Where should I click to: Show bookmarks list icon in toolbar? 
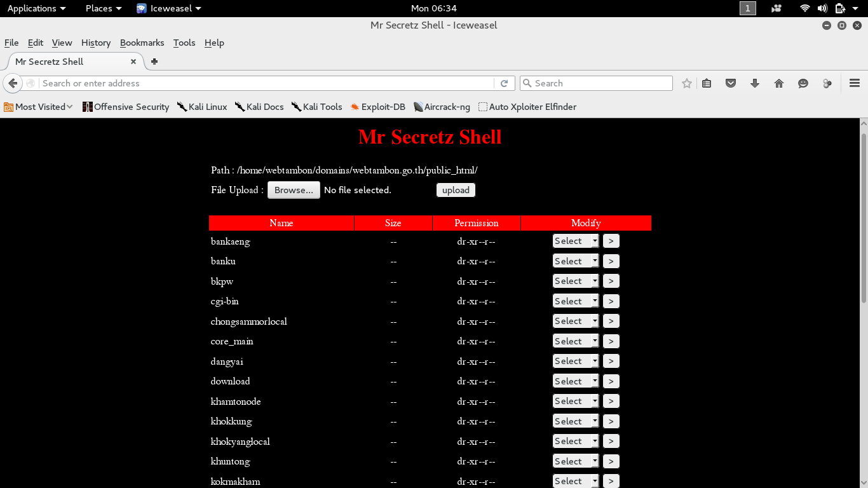point(707,83)
